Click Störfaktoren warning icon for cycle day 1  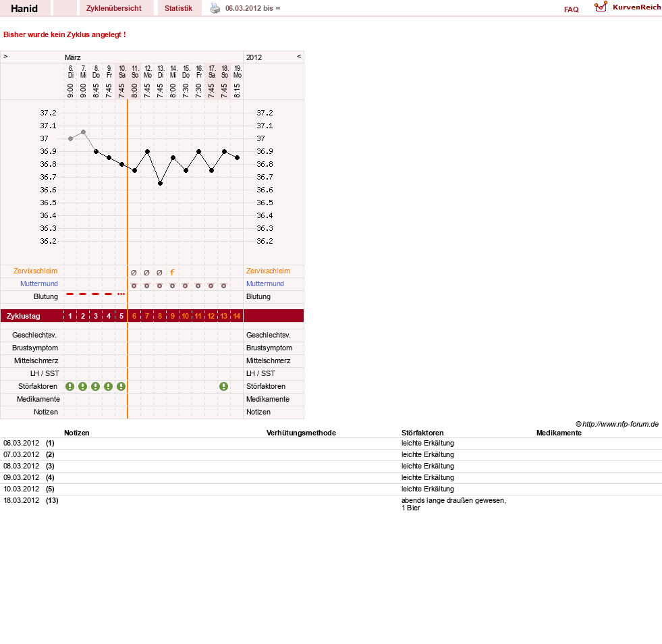point(70,386)
